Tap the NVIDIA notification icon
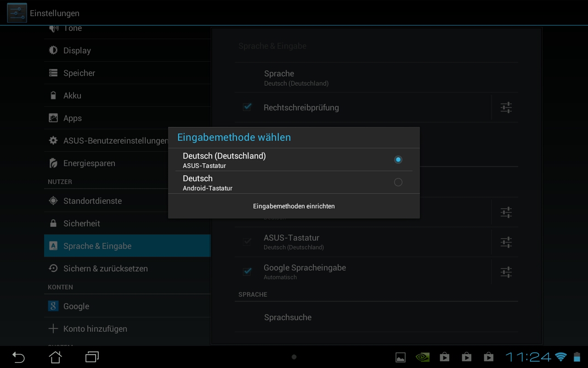 click(422, 357)
